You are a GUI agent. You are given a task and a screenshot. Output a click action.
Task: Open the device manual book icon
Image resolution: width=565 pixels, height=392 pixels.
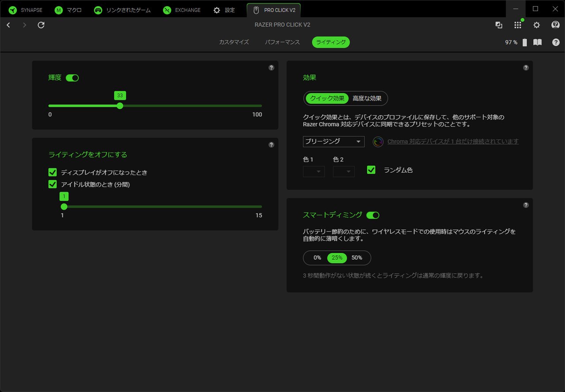[538, 42]
